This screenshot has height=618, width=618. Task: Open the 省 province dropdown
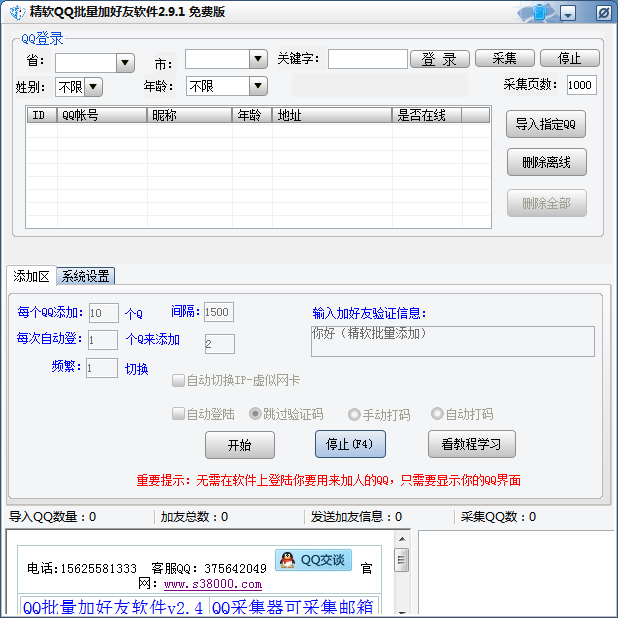(x=125, y=63)
